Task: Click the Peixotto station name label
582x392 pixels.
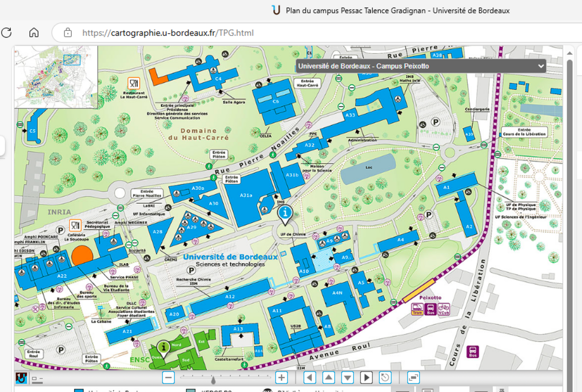Action: point(431,298)
